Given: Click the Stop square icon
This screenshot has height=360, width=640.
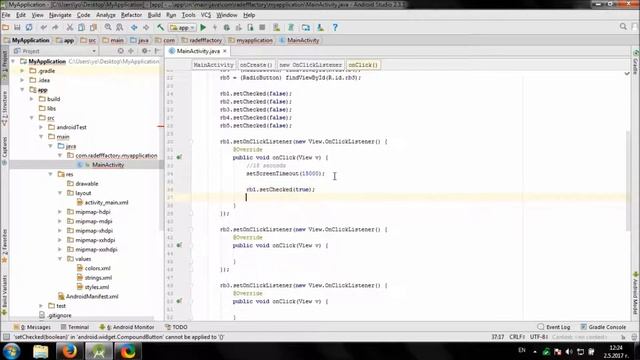Looking at the screenshot, I should click(x=262, y=27).
